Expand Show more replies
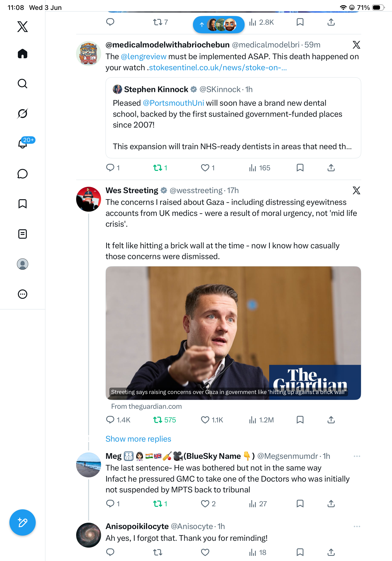The image size is (392, 561). pos(138,439)
